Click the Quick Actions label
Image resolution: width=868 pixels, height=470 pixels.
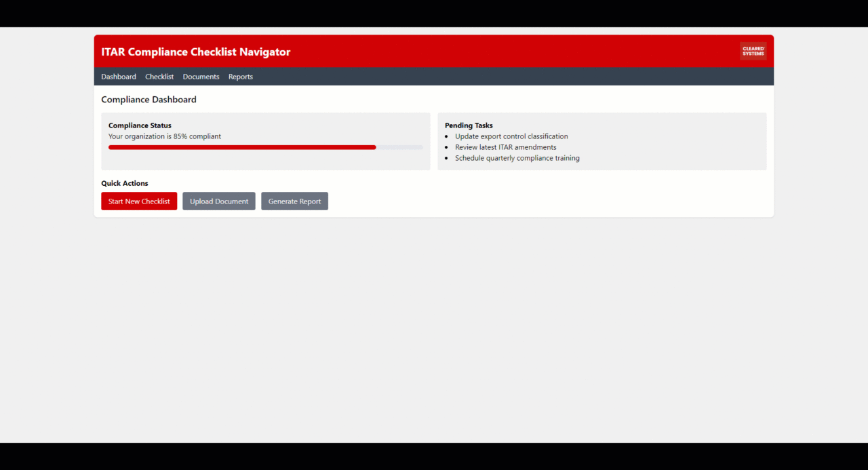(125, 183)
